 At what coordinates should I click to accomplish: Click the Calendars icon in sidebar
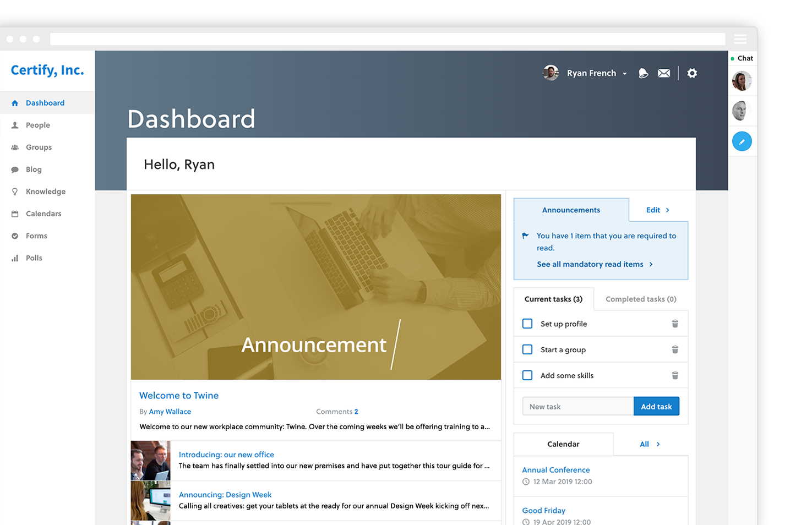pyautogui.click(x=15, y=214)
